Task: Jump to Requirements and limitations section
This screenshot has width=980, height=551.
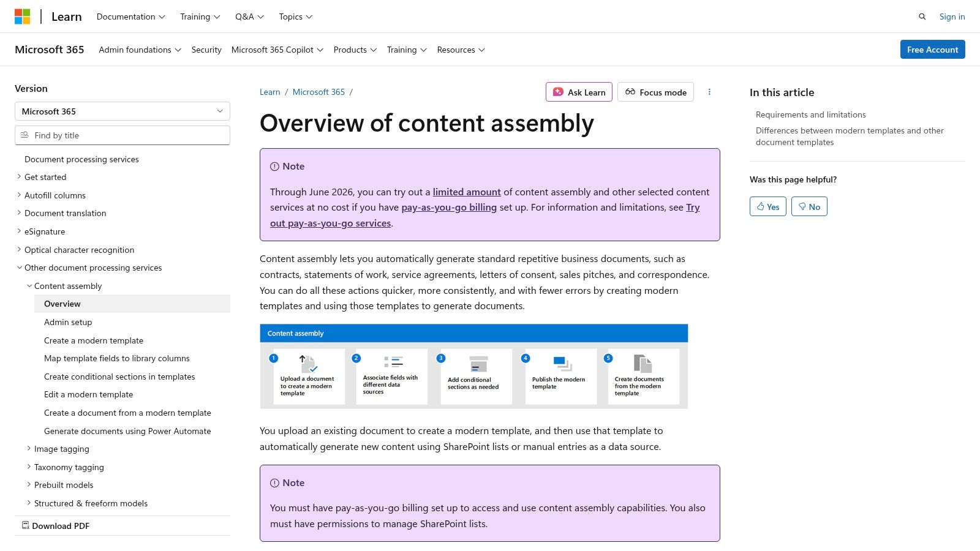Action: tap(810, 114)
